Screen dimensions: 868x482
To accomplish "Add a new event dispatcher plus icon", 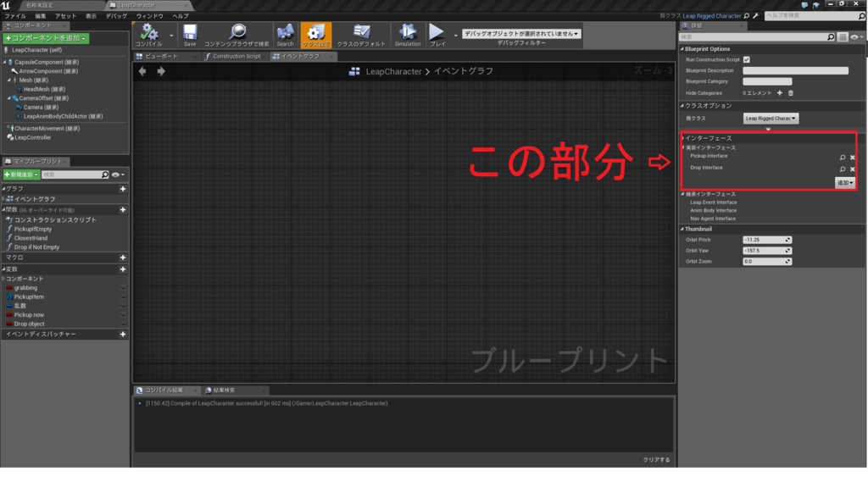I will pos(123,335).
